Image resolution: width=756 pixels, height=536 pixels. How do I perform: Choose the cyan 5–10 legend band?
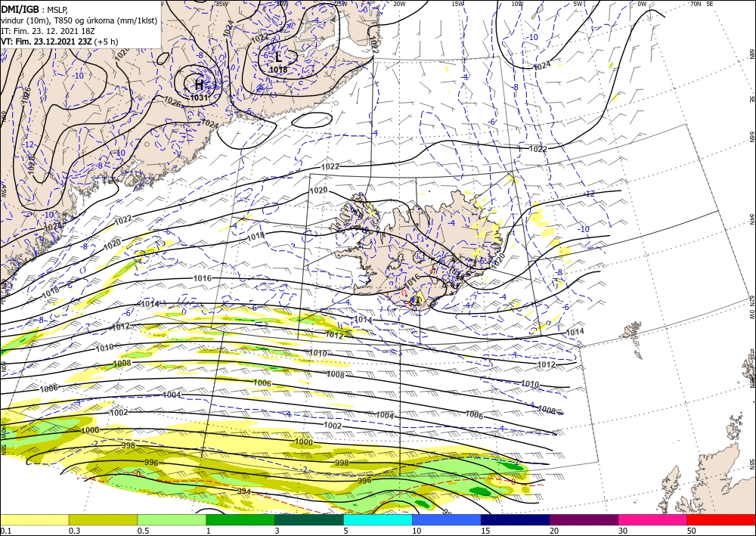378,519
